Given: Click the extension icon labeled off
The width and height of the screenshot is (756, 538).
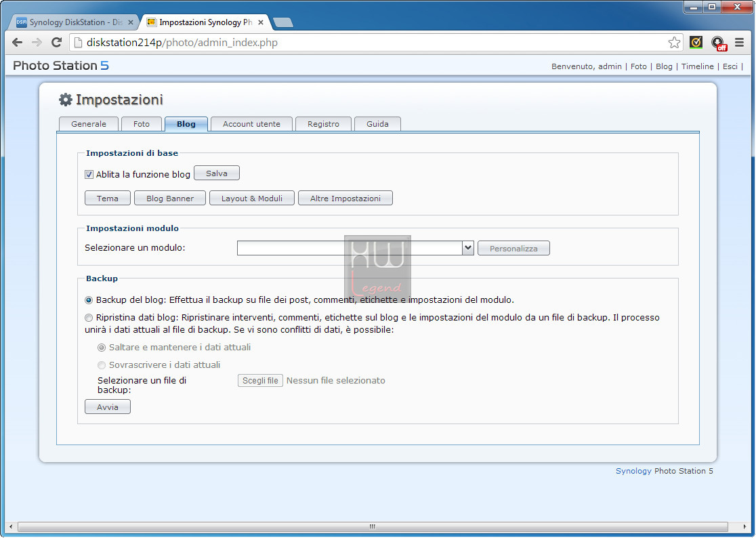Looking at the screenshot, I should pyautogui.click(x=718, y=43).
